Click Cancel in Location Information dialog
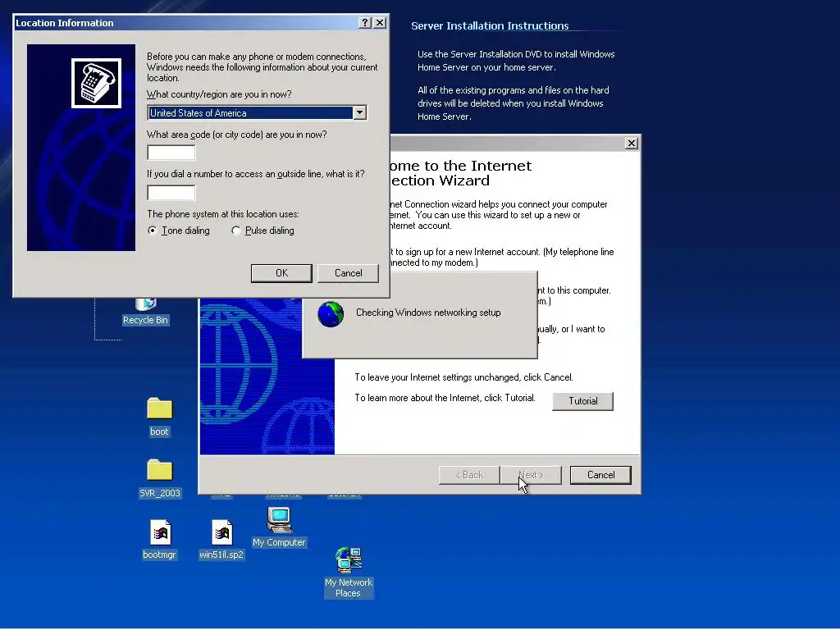The width and height of the screenshot is (840, 630). [348, 273]
